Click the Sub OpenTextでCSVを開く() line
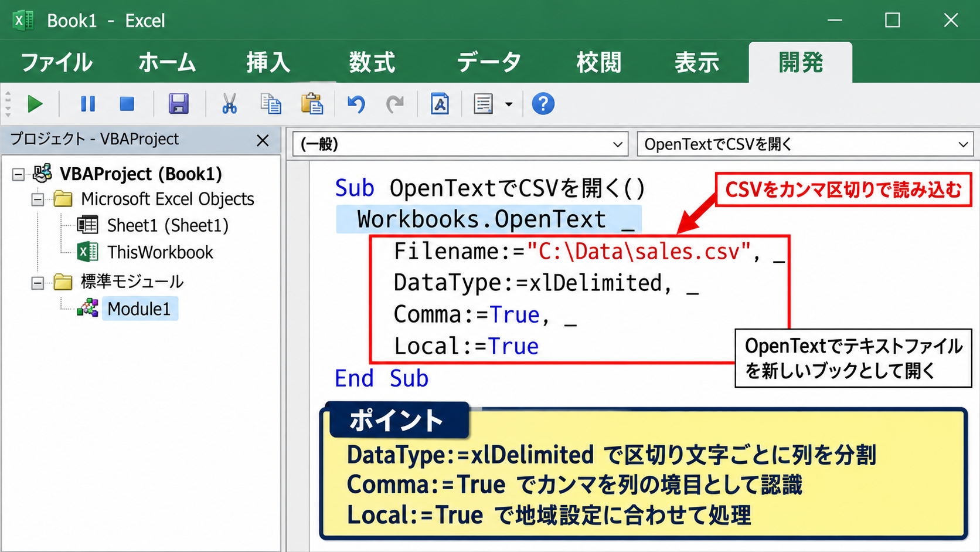Screen dimensions: 980x552 [x=490, y=188]
